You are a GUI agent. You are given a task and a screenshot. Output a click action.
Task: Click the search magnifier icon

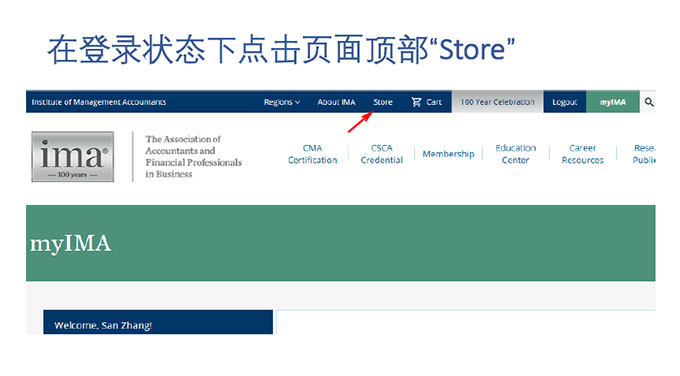click(x=648, y=102)
